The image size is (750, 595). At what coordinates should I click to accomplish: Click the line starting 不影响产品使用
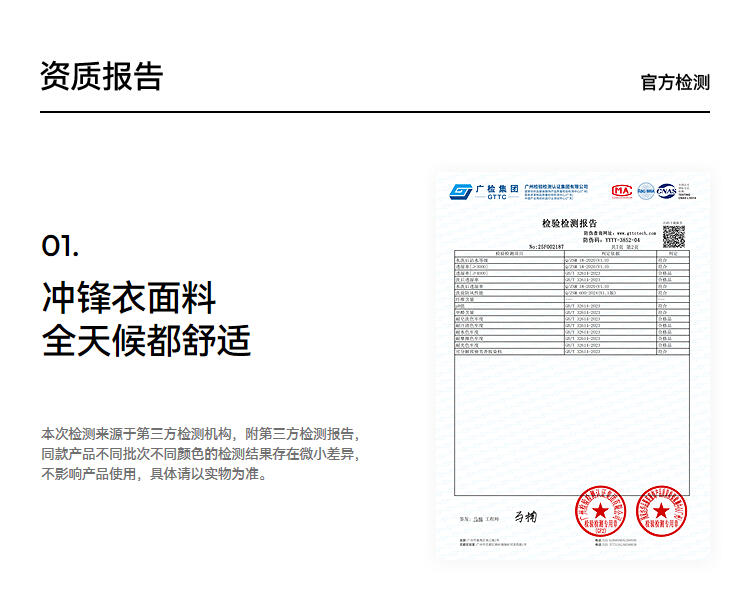pyautogui.click(x=154, y=474)
